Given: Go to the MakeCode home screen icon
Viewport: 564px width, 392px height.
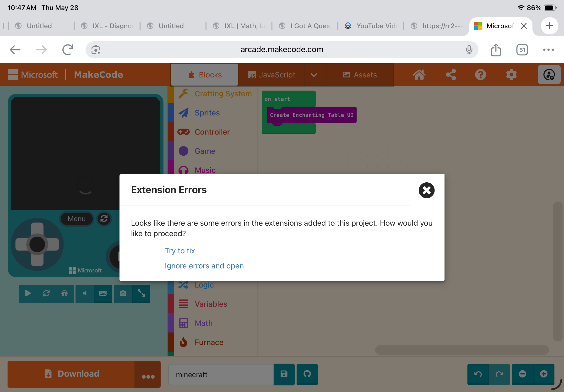Looking at the screenshot, I should [419, 75].
